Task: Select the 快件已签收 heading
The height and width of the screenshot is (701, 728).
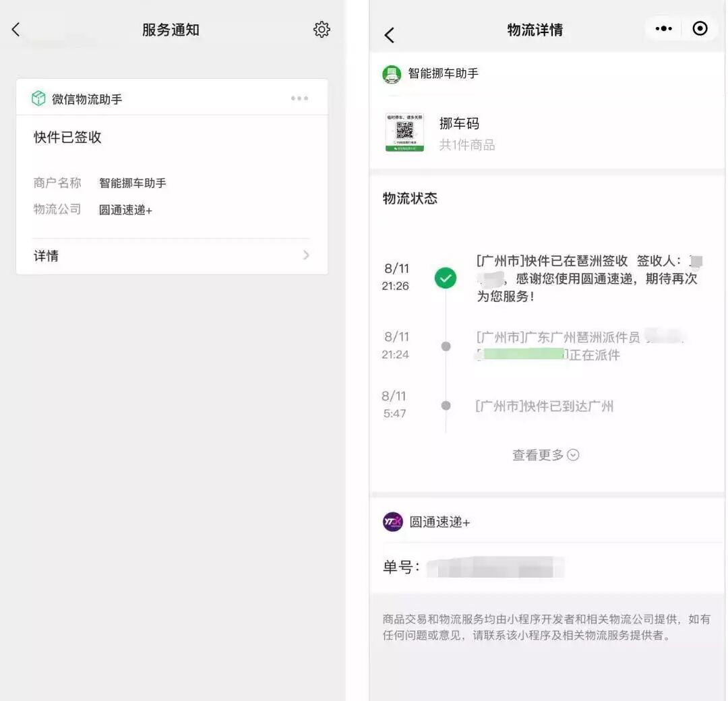Action: click(67, 137)
